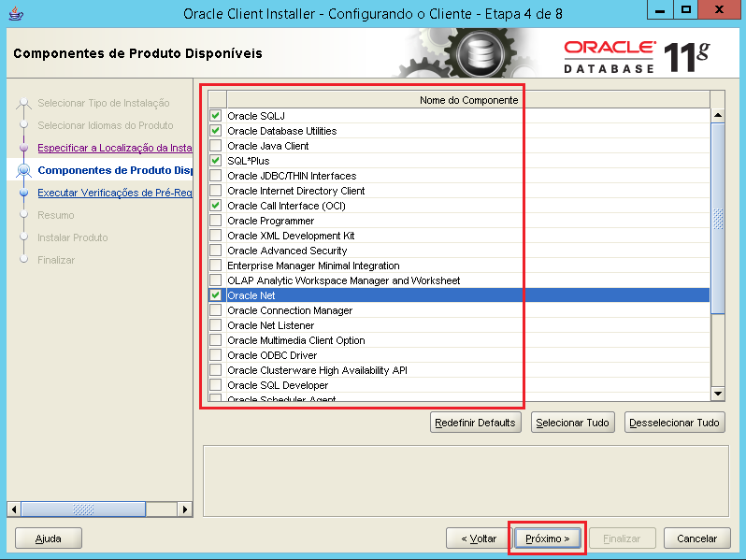Viewport: 746px width, 560px height.
Task: Check the Oracle Programmer checkbox
Action: pos(216,221)
